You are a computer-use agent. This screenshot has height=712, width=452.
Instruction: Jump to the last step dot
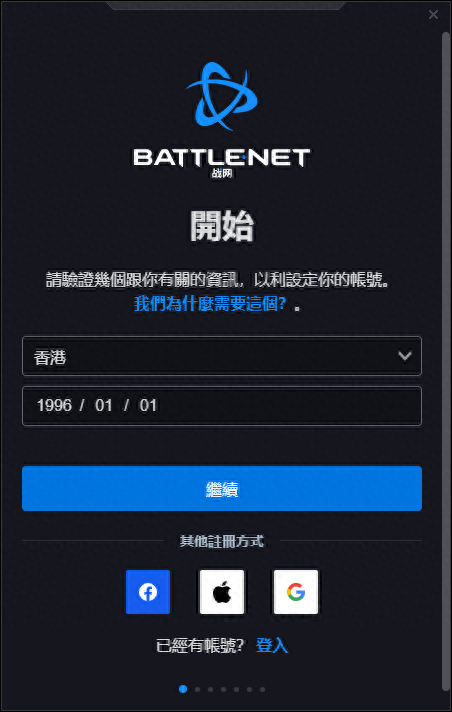262,689
